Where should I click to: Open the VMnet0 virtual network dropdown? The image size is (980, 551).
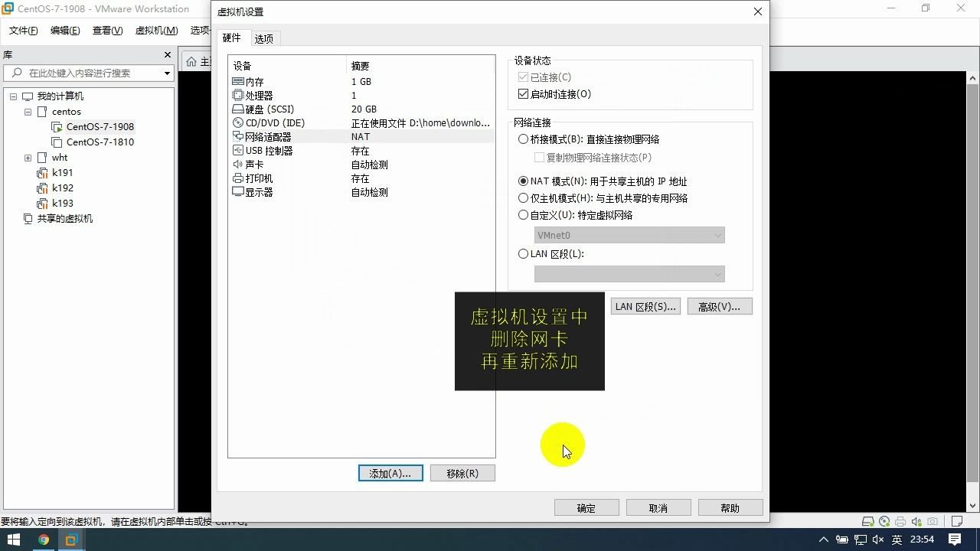[x=629, y=235]
